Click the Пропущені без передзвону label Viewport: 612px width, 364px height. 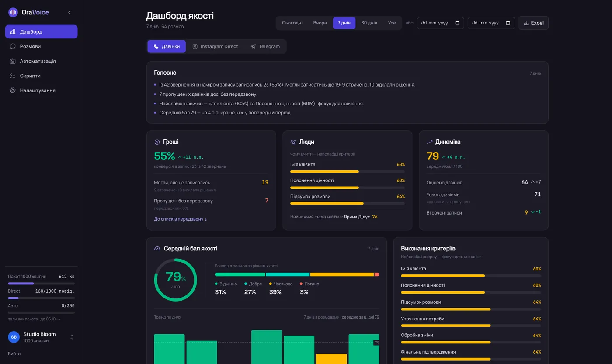183,201
